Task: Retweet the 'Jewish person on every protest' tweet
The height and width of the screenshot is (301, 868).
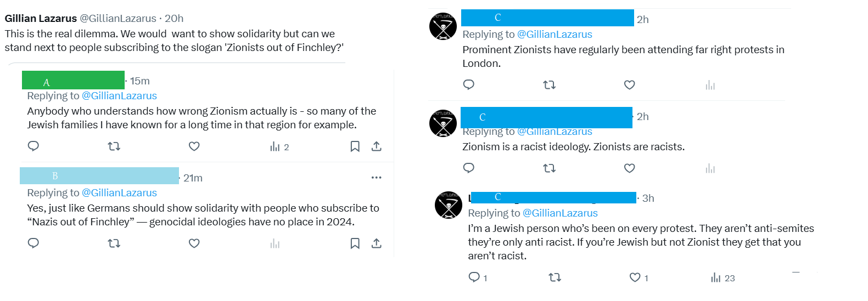Action: [555, 278]
